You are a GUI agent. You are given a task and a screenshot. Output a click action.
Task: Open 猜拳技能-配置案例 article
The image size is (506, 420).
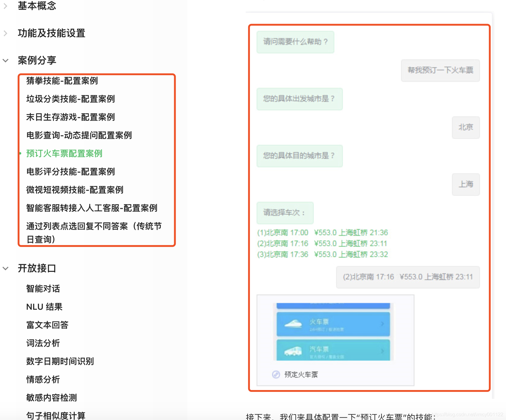click(x=62, y=81)
